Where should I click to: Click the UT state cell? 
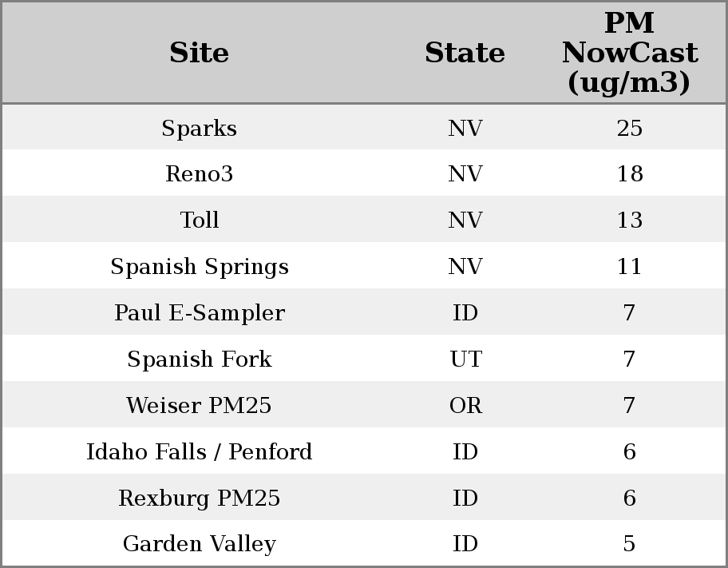(465, 359)
